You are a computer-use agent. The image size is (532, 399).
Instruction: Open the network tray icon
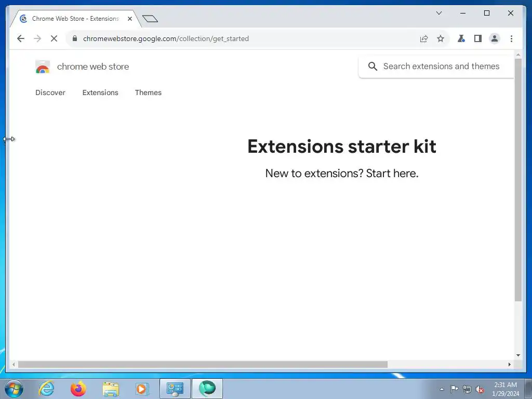tap(467, 389)
